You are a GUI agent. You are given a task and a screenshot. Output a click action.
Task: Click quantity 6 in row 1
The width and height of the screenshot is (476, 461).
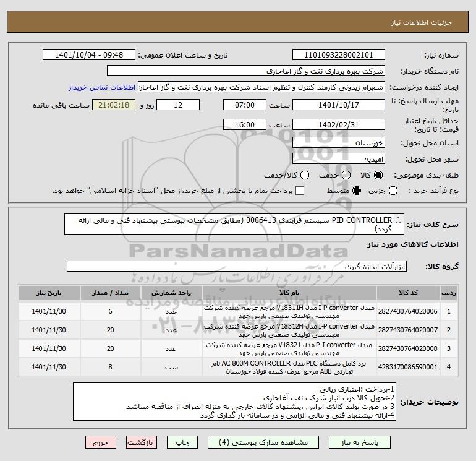click(110, 311)
